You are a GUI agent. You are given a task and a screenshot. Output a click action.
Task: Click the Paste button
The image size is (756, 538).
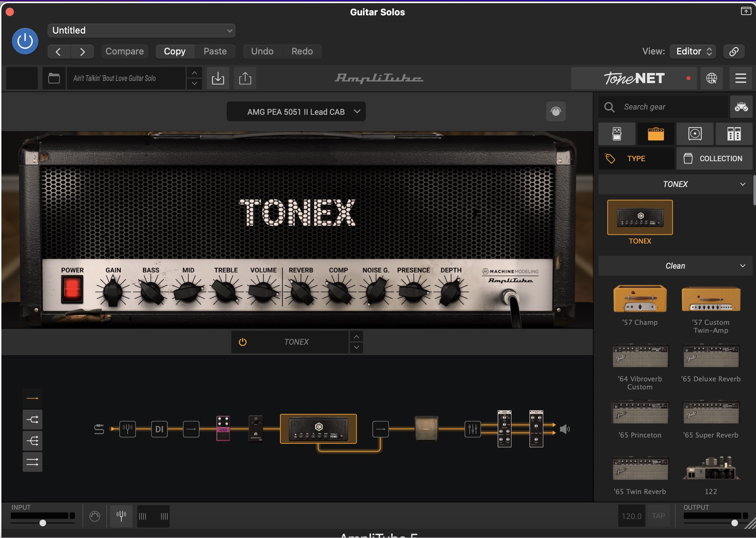(x=215, y=51)
